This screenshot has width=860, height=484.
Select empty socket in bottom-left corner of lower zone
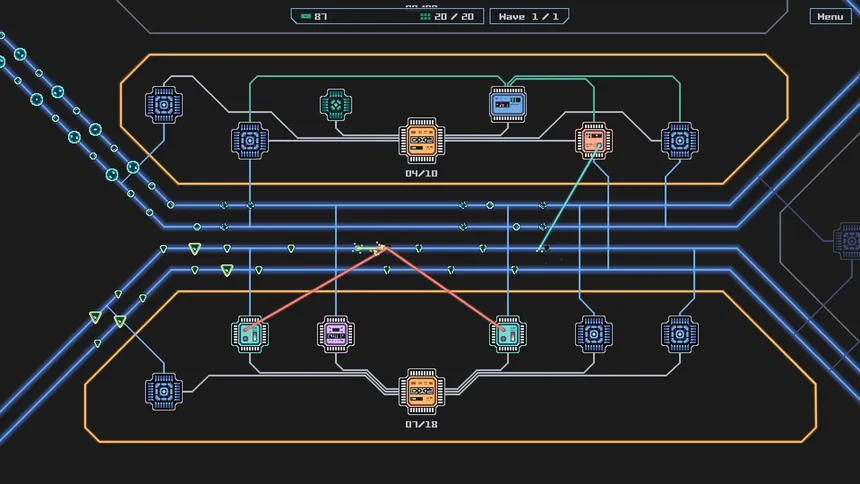163,391
